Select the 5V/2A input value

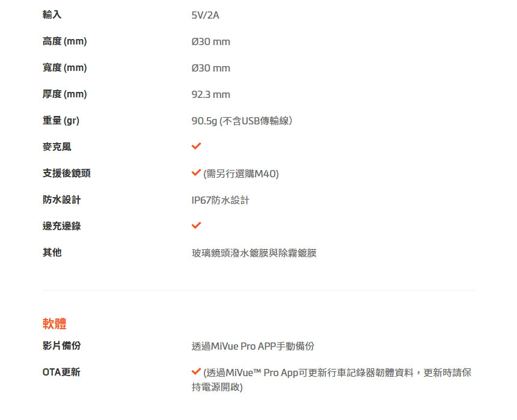[x=206, y=15]
